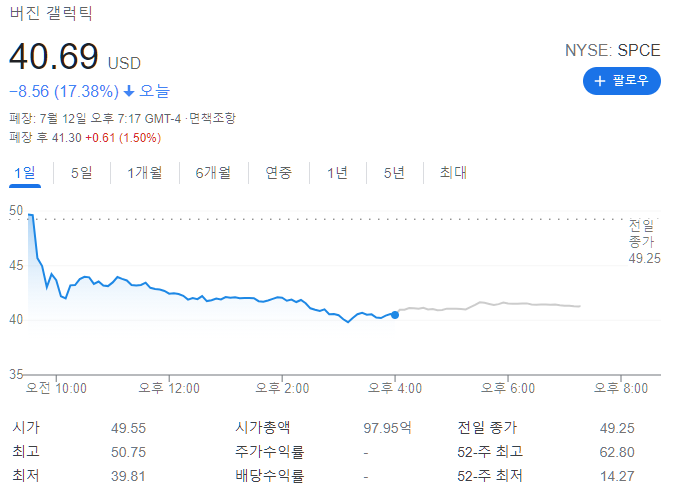Click the 최고 value 50.75
The width and height of the screenshot is (681, 496).
click(129, 452)
